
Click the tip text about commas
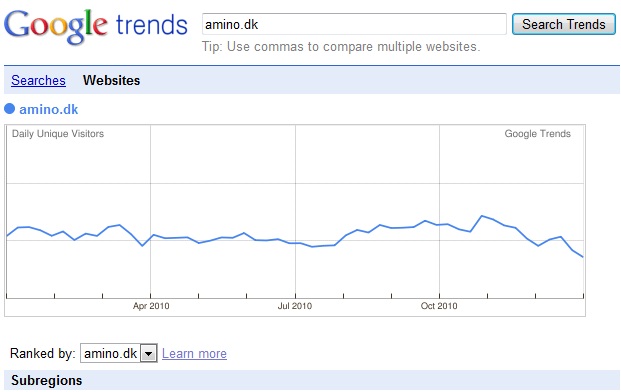pos(341,47)
